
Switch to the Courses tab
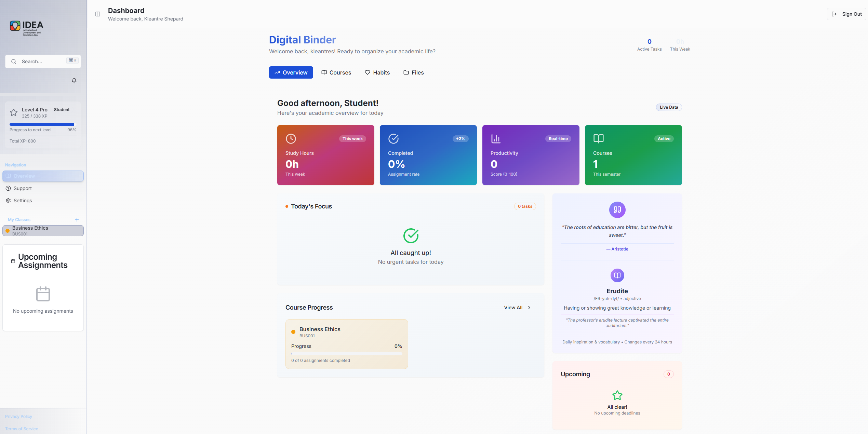(336, 72)
